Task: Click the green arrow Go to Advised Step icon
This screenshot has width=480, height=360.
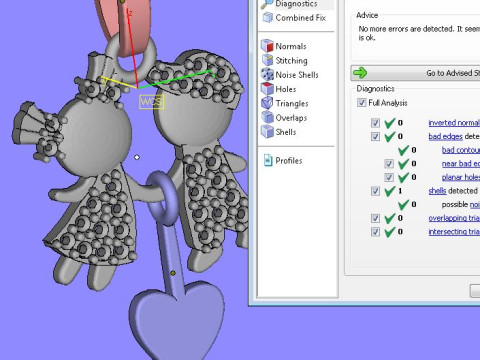Action: pyautogui.click(x=360, y=73)
